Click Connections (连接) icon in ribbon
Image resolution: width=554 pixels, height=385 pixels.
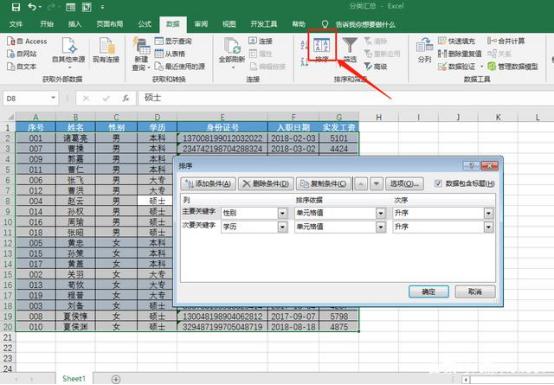point(253,41)
